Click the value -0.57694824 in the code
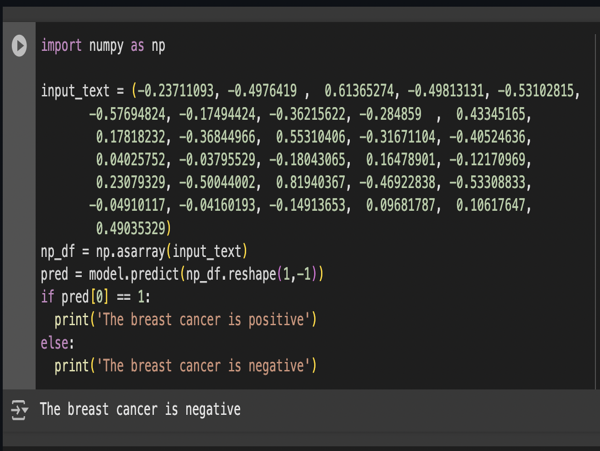 127,114
